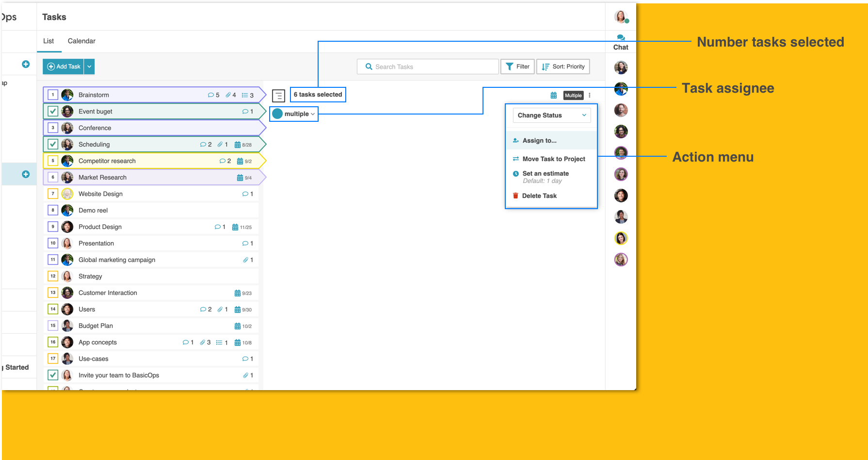Open the Add Task dropdown arrow
Image resolution: width=868 pixels, height=460 pixels.
(89, 66)
